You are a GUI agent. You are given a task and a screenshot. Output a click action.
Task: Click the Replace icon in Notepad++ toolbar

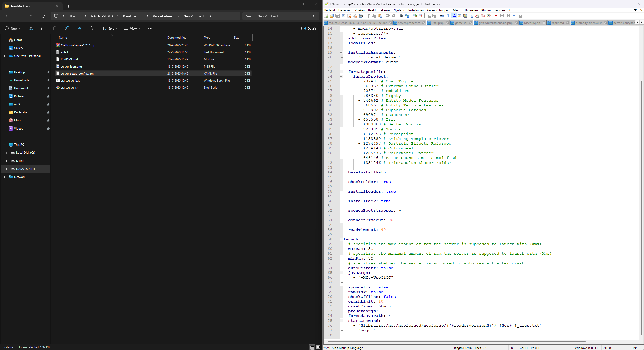407,16
